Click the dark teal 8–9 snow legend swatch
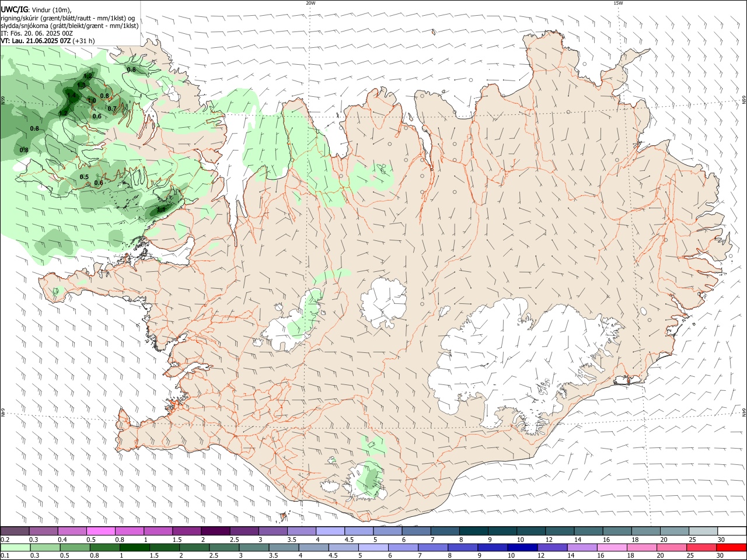The height and width of the screenshot is (560, 747). click(473, 531)
